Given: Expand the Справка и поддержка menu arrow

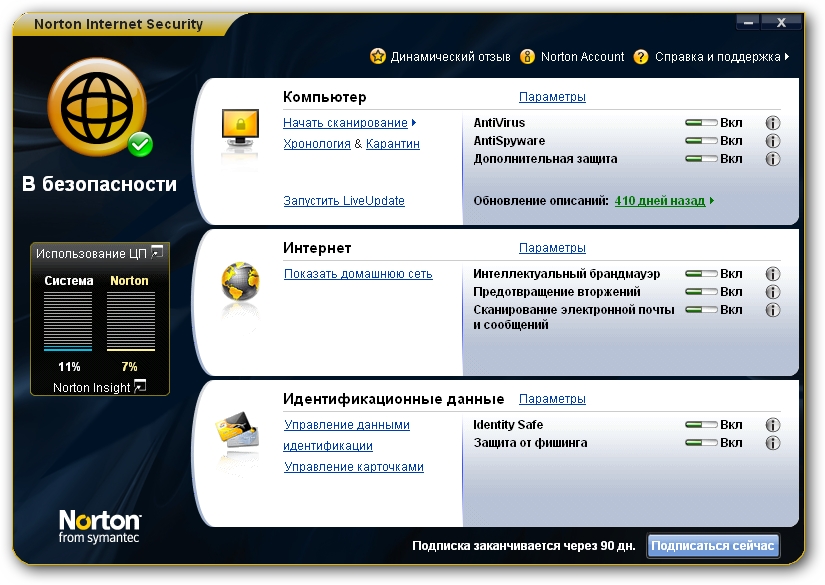Looking at the screenshot, I should click(787, 56).
